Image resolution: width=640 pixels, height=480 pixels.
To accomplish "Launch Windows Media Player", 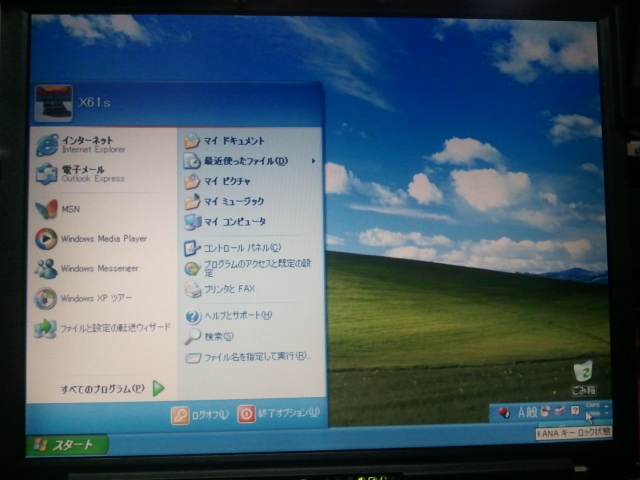I will (x=91, y=239).
